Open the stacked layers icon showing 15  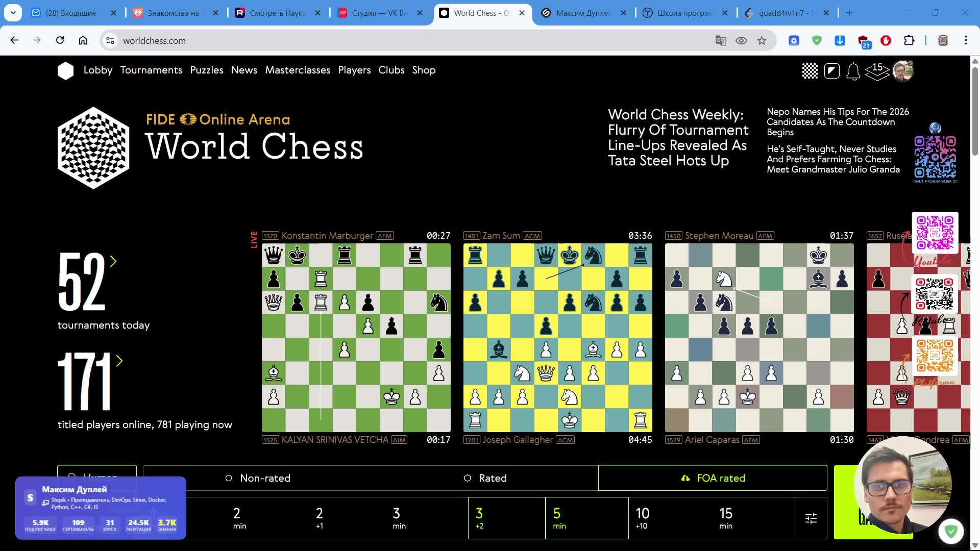877,71
